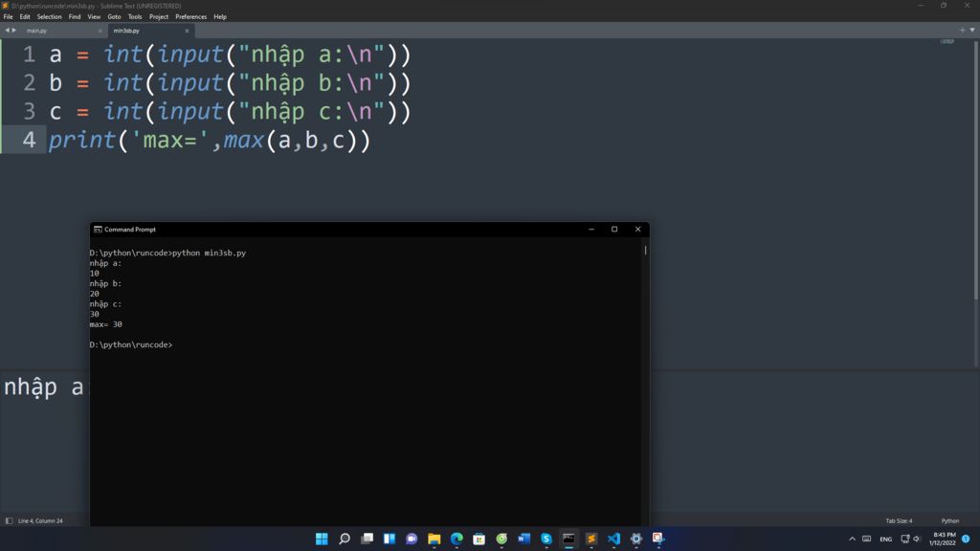Screen dimensions: 980x551
Task: Open the Python syntax selector
Action: point(950,520)
